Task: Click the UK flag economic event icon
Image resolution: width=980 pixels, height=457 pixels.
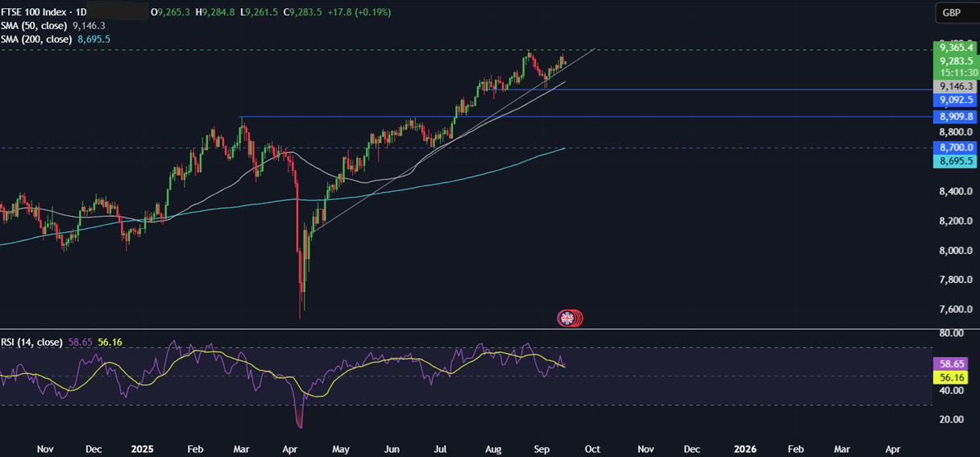Action: [567, 318]
